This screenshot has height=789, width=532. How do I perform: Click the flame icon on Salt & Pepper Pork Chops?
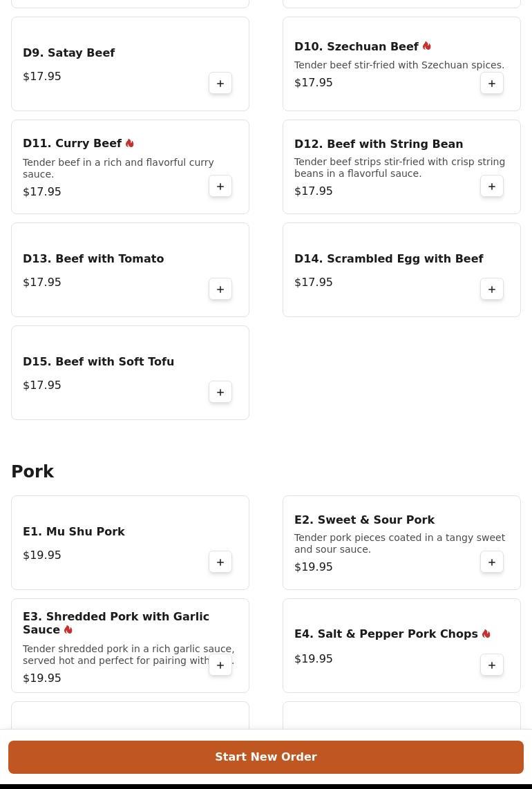486,634
